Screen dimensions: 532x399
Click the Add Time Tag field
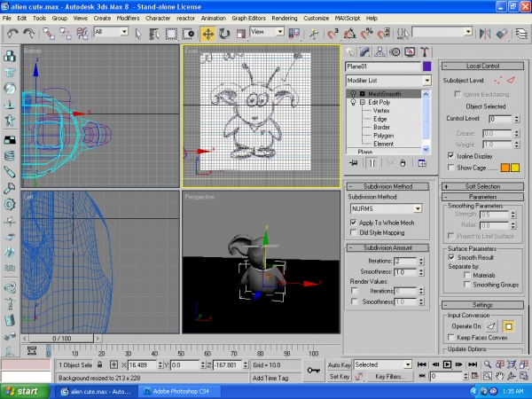click(276, 378)
